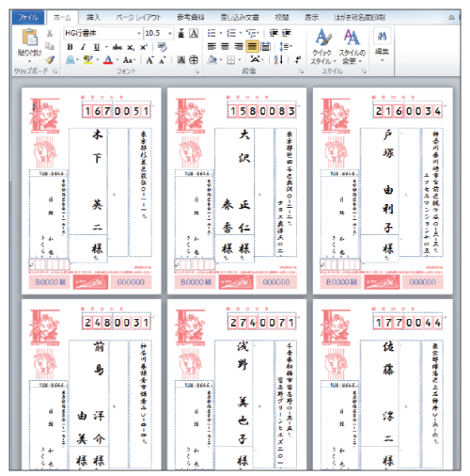Image resolution: width=470 pixels, height=476 pixels.
Task: Open the Styles (スタイル) dialog launcher
Action: pos(364,71)
